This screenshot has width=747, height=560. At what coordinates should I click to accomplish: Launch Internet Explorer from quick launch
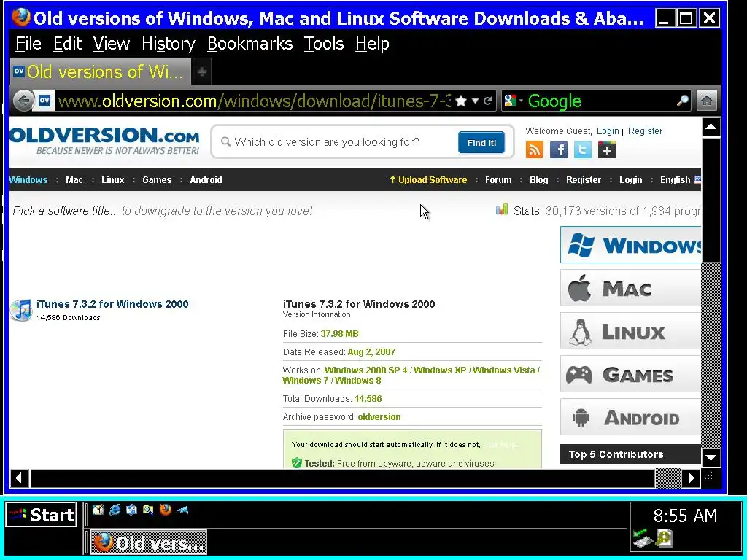tap(115, 510)
